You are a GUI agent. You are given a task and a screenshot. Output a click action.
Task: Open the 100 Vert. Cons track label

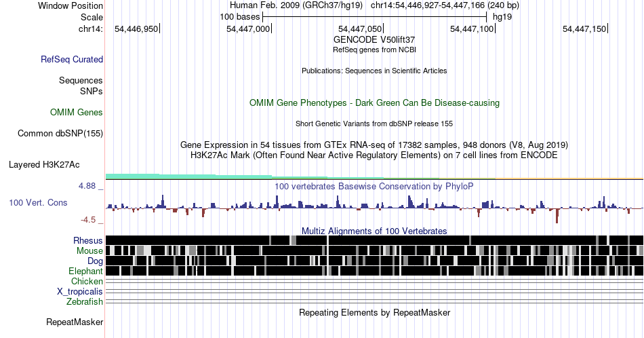[38, 202]
